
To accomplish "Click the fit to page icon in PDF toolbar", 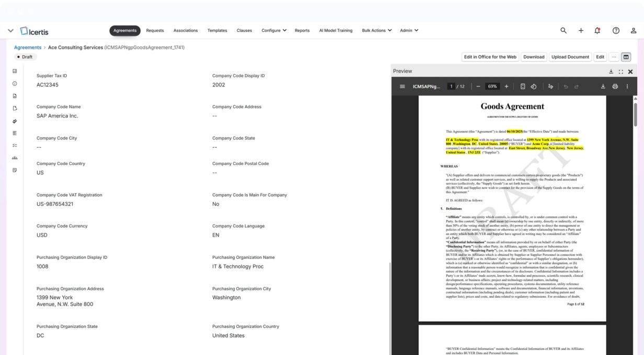I will (x=523, y=87).
